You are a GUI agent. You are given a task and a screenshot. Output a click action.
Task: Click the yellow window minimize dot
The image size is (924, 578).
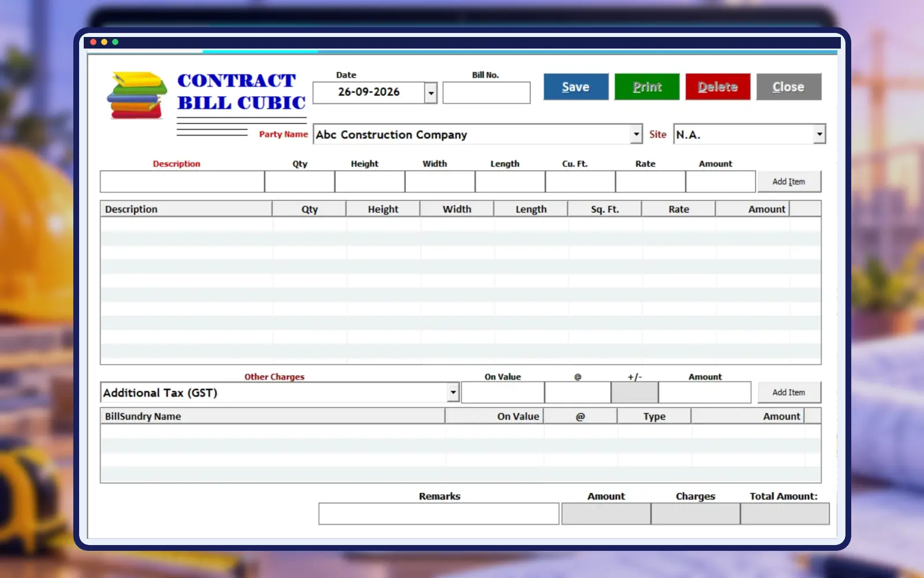(105, 42)
